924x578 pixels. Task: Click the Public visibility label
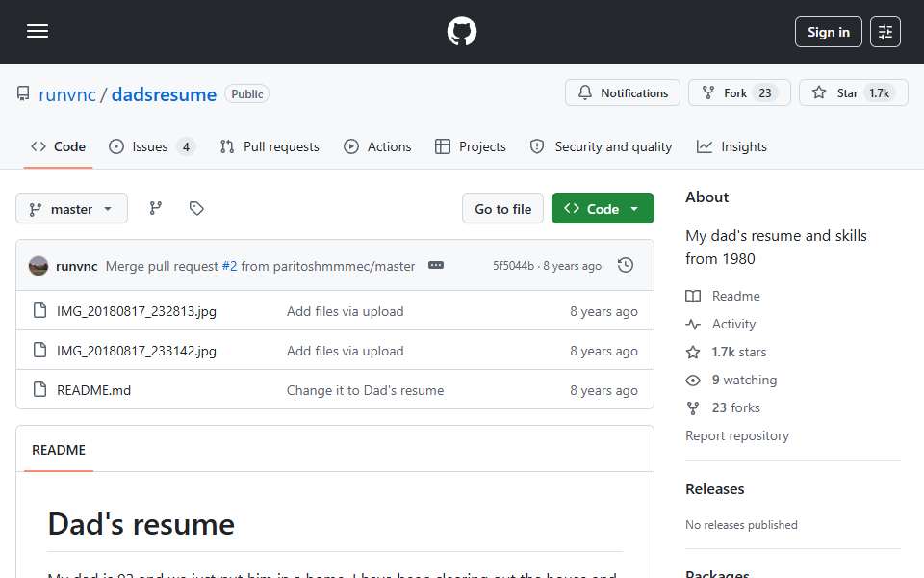[247, 93]
